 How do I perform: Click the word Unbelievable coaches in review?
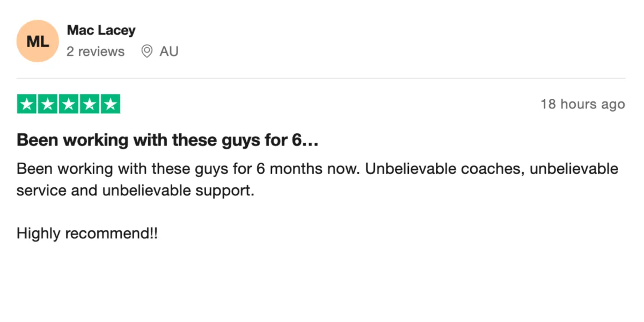pos(444,169)
